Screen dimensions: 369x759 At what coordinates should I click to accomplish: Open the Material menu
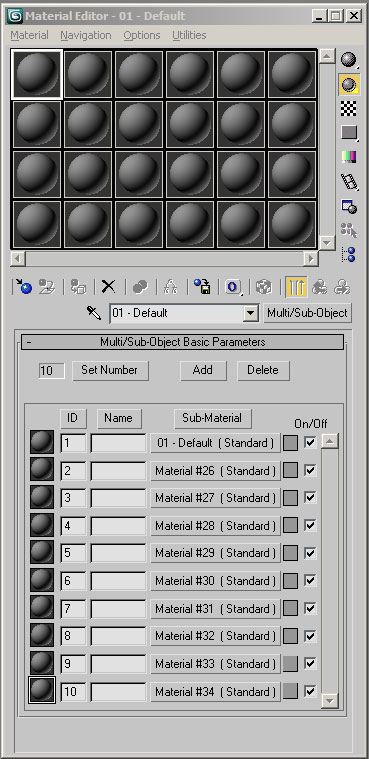(30, 35)
